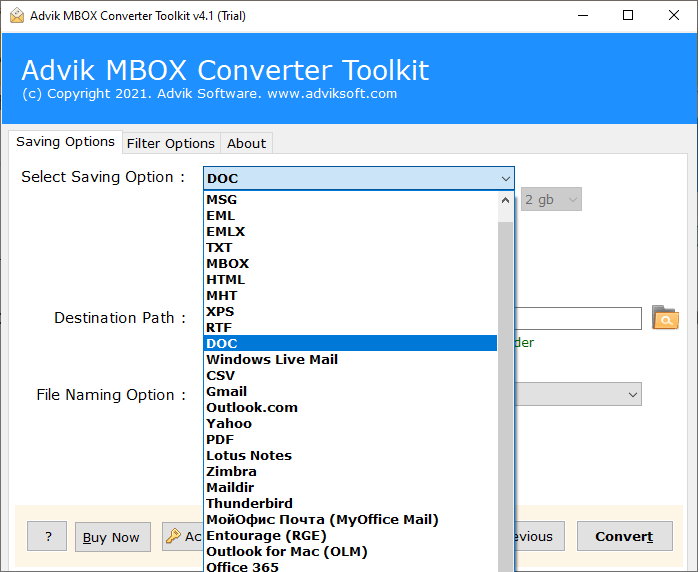Select Maildir option
700x572 pixels.
(x=350, y=488)
